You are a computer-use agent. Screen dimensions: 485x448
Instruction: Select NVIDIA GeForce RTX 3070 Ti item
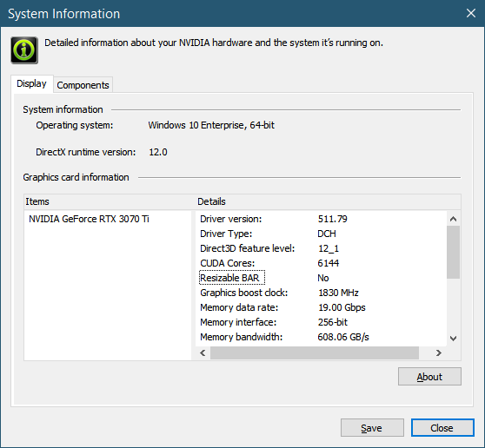pos(89,219)
